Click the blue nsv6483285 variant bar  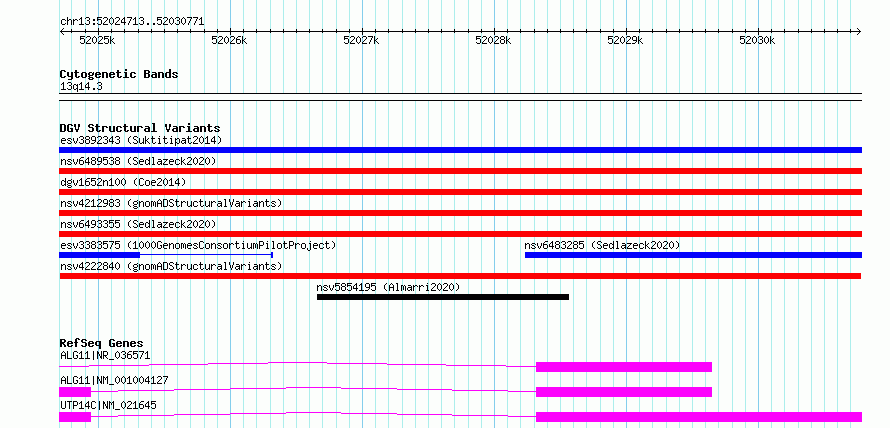coord(693,255)
